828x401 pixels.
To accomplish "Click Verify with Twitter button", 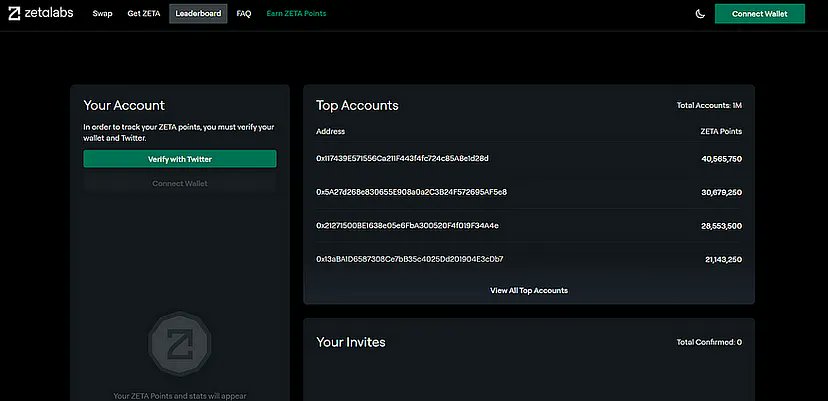I will coord(180,159).
